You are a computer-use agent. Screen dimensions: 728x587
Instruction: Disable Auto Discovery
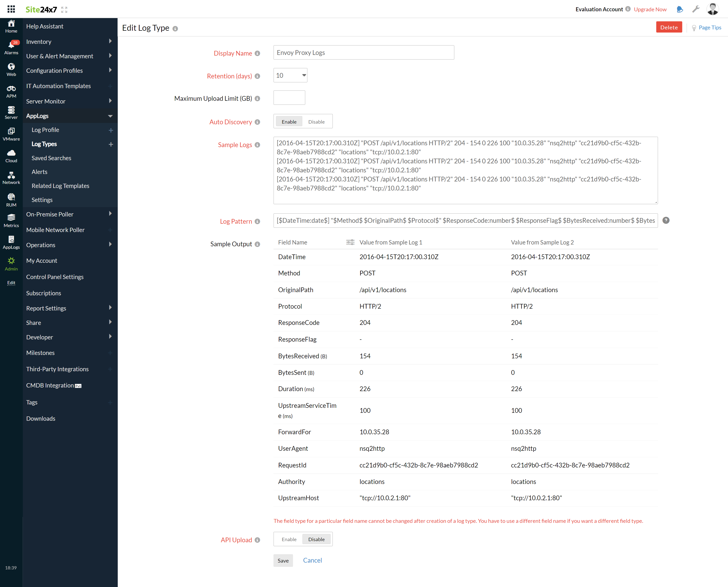(316, 122)
